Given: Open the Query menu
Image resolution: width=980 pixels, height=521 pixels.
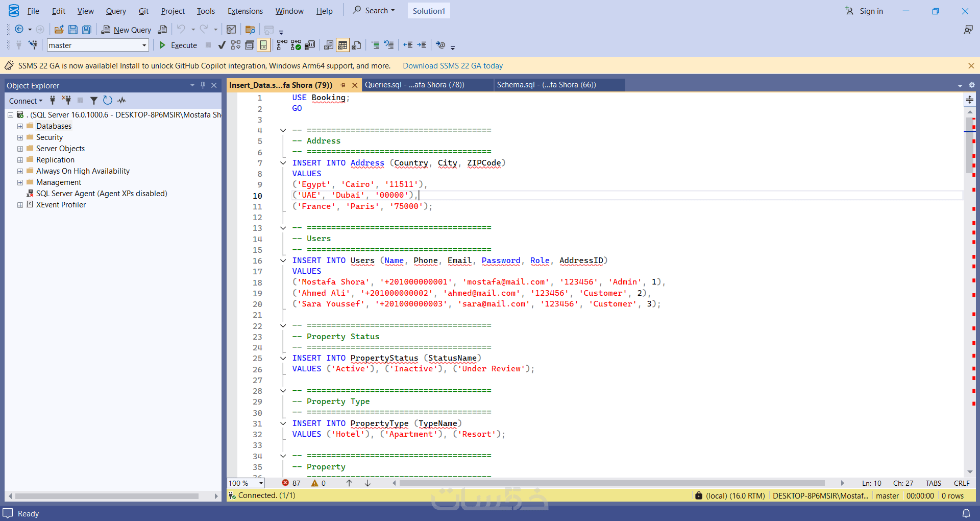Looking at the screenshot, I should 115,11.
